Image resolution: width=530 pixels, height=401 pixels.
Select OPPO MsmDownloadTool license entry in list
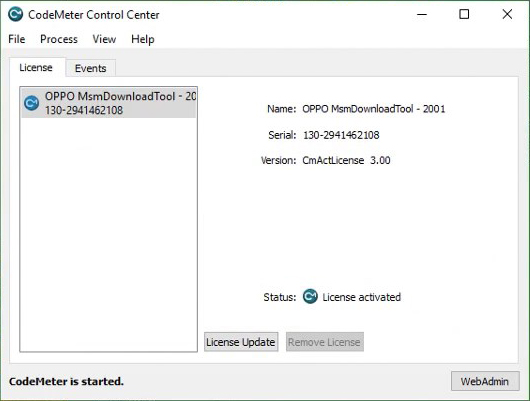109,103
